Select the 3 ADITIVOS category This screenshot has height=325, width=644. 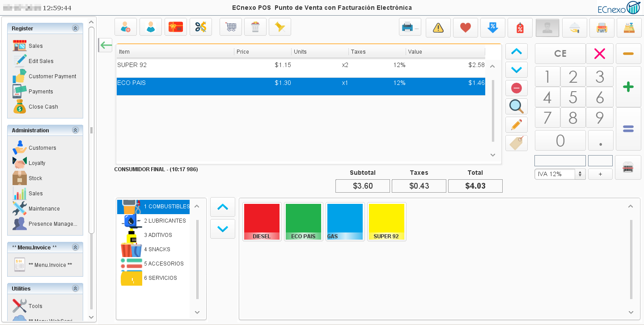(153, 235)
